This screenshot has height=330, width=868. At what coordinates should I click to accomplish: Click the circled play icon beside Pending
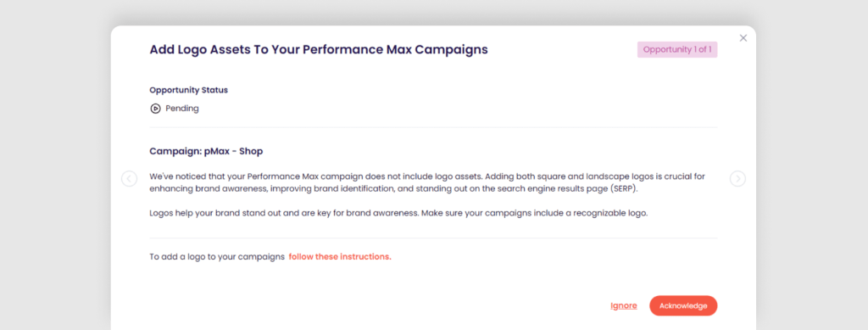click(155, 109)
